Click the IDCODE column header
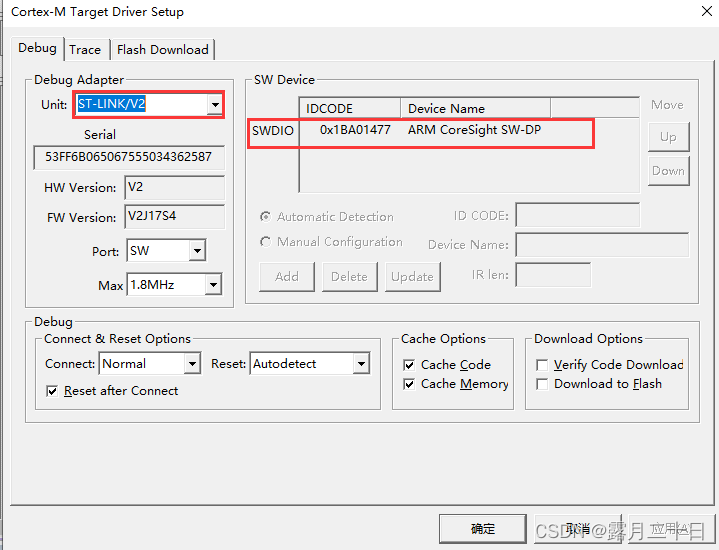Screen dimensions: 719x550 350,108
